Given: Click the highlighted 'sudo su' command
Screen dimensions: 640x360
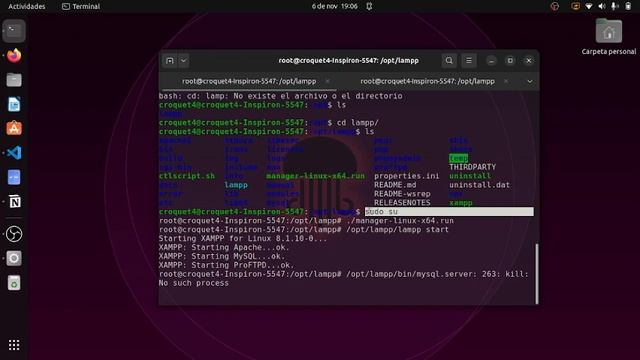Looking at the screenshot, I should point(381,211).
